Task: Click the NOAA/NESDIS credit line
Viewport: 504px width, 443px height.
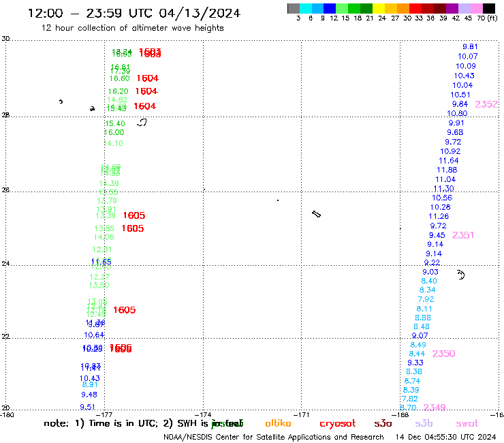Action: 274,437
